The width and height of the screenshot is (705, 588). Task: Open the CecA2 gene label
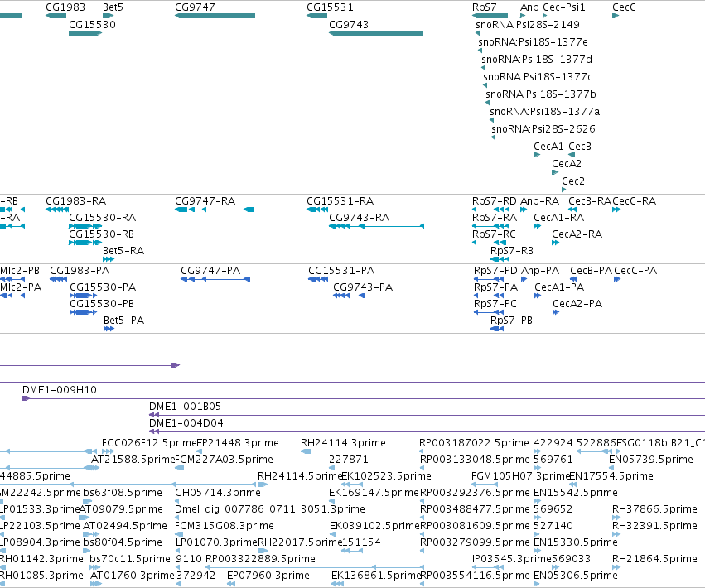pyautogui.click(x=567, y=164)
